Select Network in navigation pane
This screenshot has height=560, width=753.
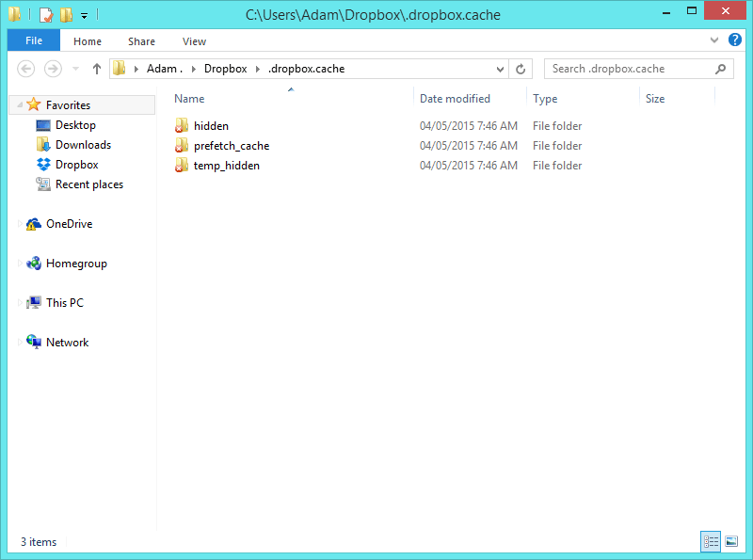pyautogui.click(x=67, y=343)
